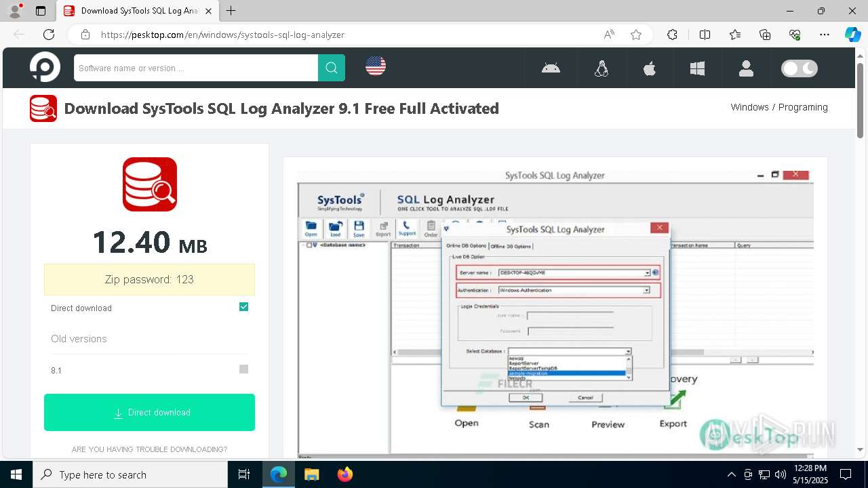Toggle Edge split screen icon
Viewport: 868px width, 488px height.
pos(705,35)
